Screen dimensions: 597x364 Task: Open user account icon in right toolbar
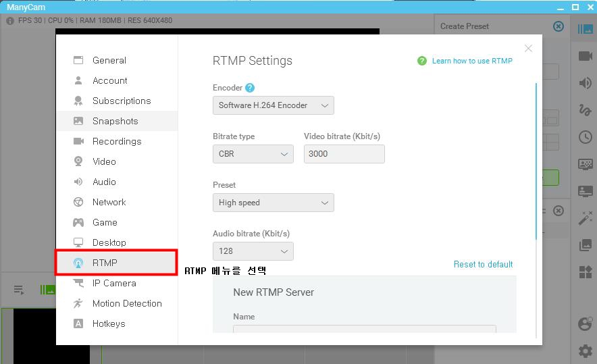click(x=586, y=323)
